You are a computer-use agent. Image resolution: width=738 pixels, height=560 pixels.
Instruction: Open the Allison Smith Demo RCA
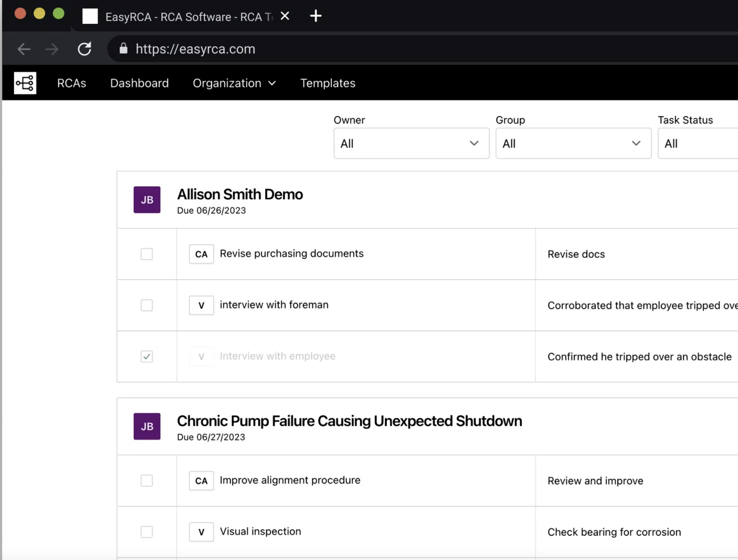(x=240, y=194)
